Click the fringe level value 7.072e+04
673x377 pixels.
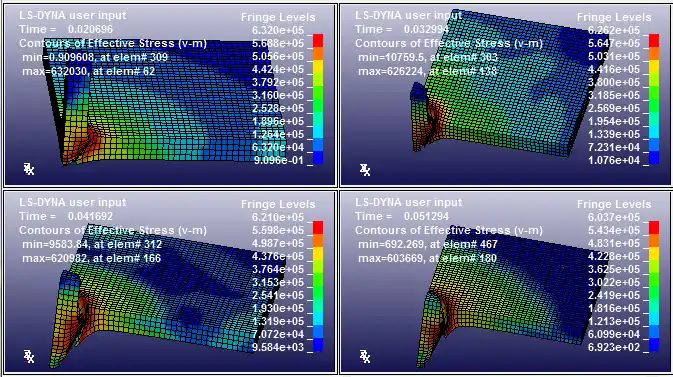(x=278, y=334)
